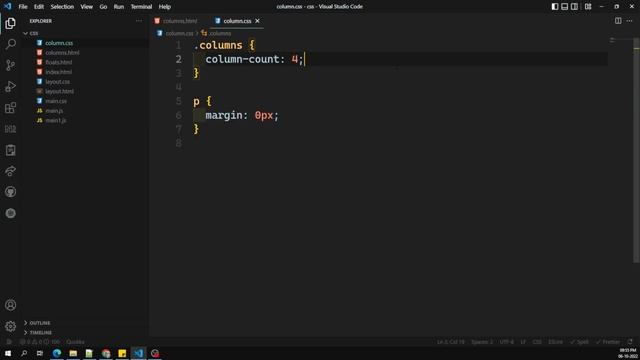Close the column.css editor tab
The width and height of the screenshot is (640, 360).
coord(257,21)
